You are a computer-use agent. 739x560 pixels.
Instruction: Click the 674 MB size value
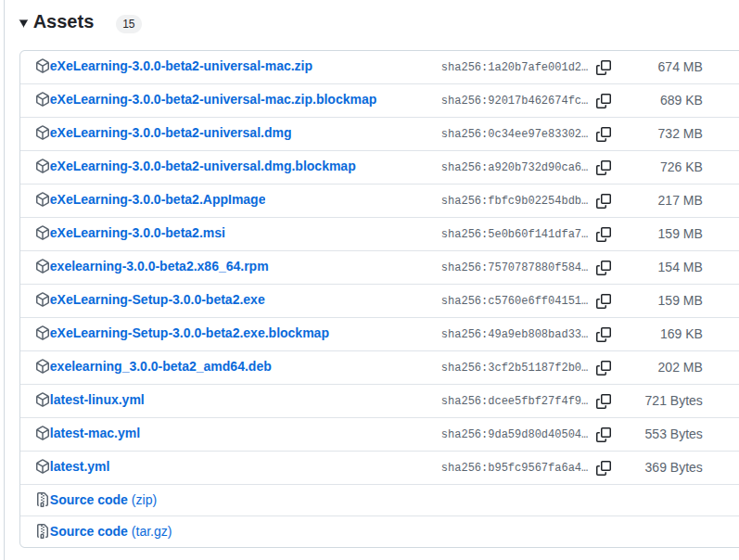(x=680, y=67)
